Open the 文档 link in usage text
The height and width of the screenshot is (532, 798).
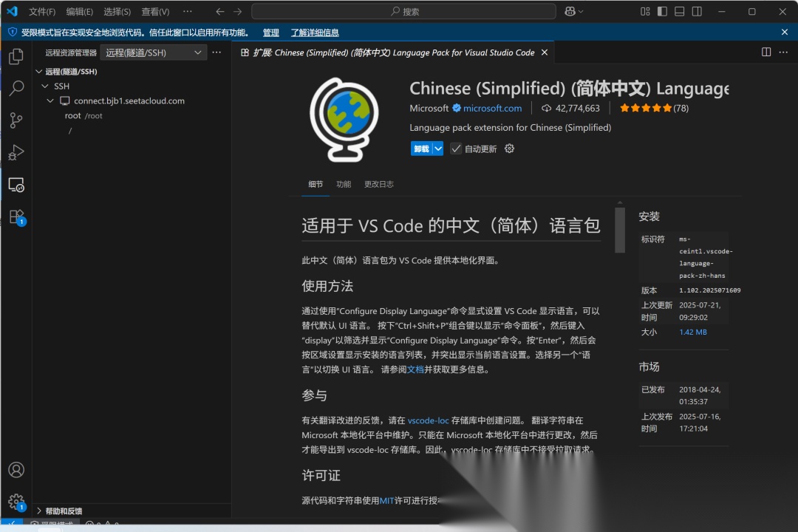click(415, 369)
